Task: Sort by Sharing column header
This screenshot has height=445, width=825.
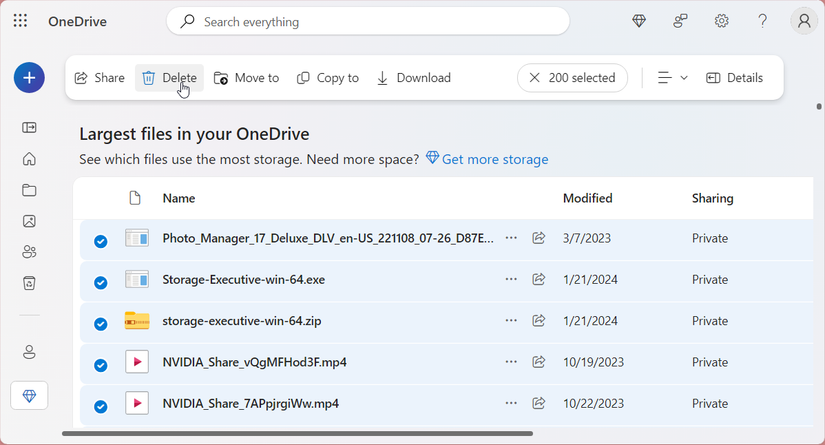Action: tap(712, 198)
